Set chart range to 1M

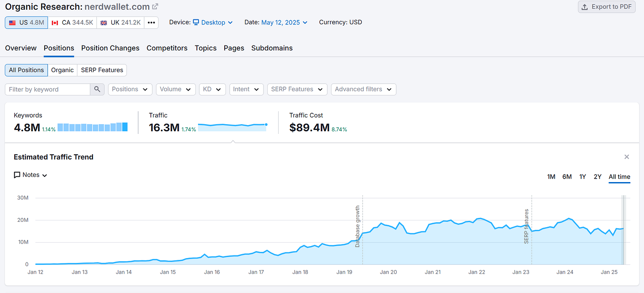[551, 177]
